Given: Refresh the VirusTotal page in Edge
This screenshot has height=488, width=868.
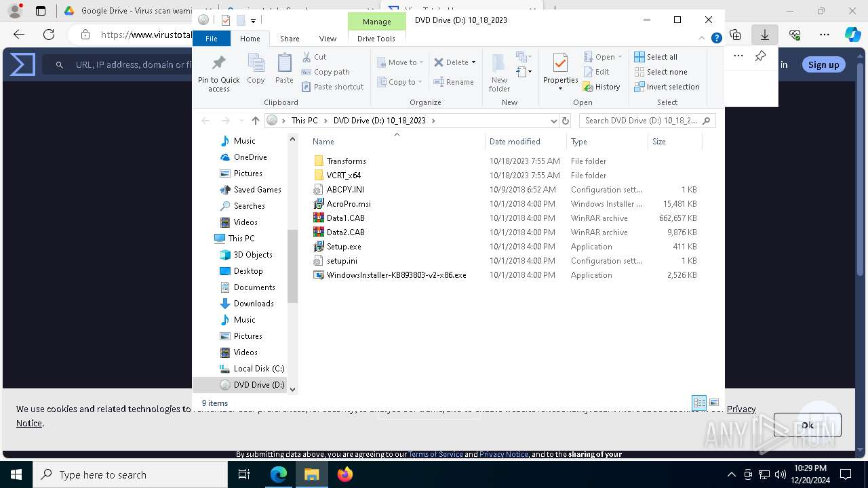Looking at the screenshot, I should coord(49,34).
